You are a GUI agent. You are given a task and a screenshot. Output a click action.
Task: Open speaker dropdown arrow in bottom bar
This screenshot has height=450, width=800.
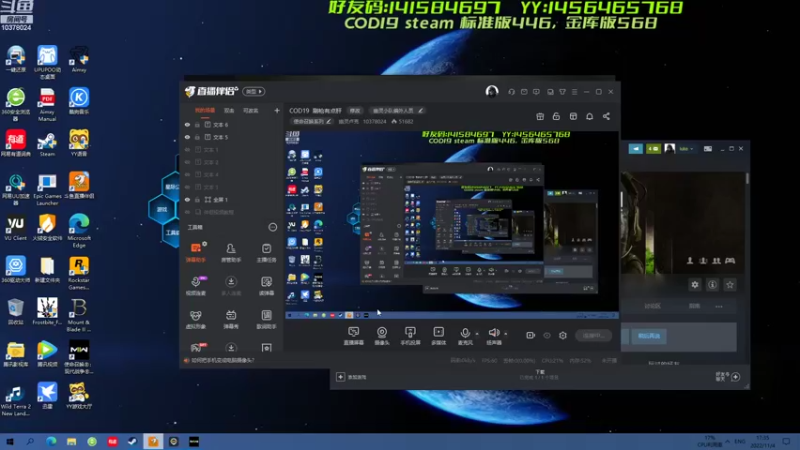(x=506, y=334)
